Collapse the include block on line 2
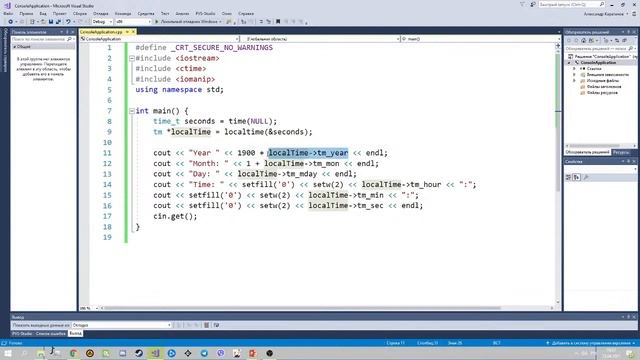 pyautogui.click(x=132, y=58)
